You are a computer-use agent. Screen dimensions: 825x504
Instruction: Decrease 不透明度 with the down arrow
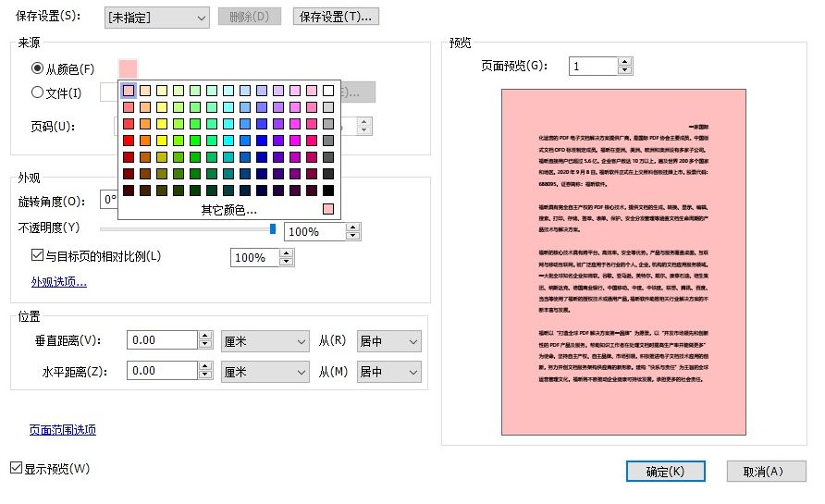353,236
